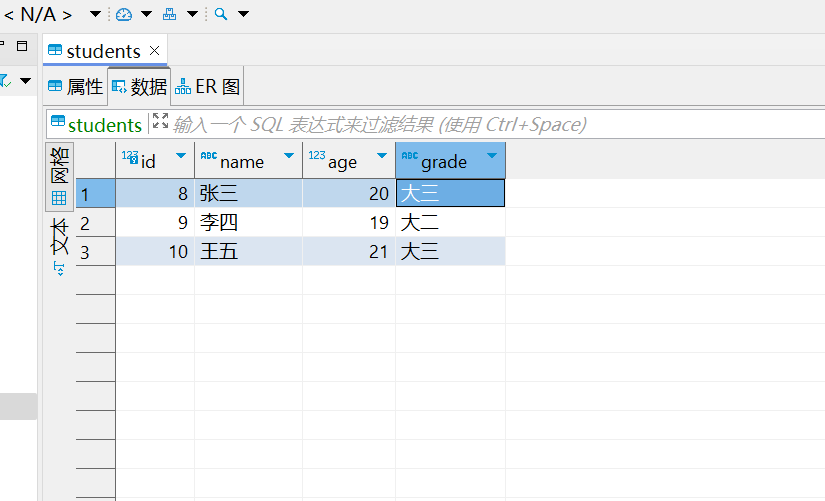Select the grade column header
This screenshot has width=825, height=501.
click(x=450, y=161)
